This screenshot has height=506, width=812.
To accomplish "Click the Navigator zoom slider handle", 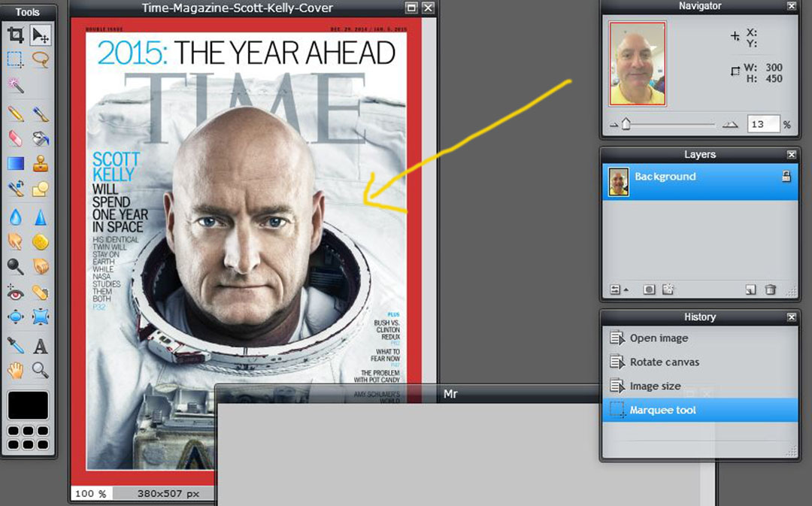I will tap(626, 125).
